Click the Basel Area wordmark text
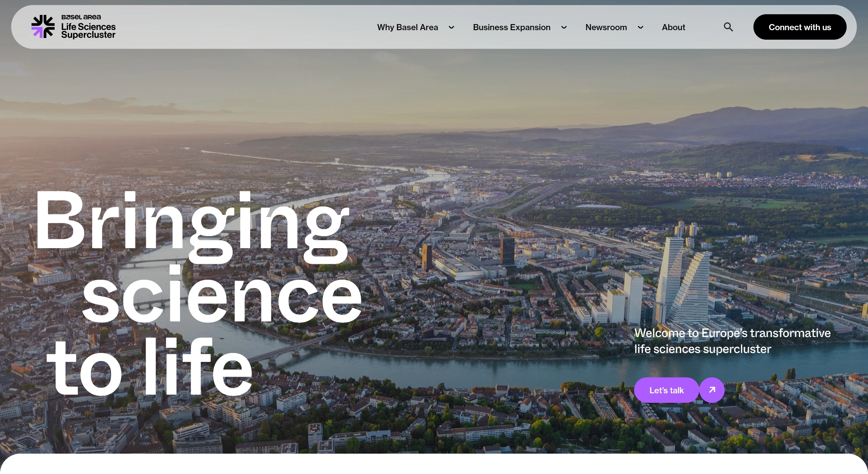The width and height of the screenshot is (868, 474). [x=81, y=17]
